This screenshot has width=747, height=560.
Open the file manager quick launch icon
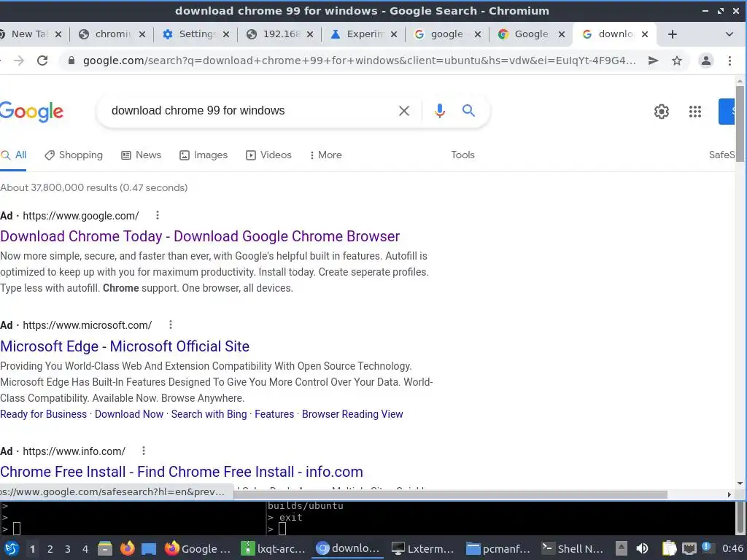pos(105,548)
